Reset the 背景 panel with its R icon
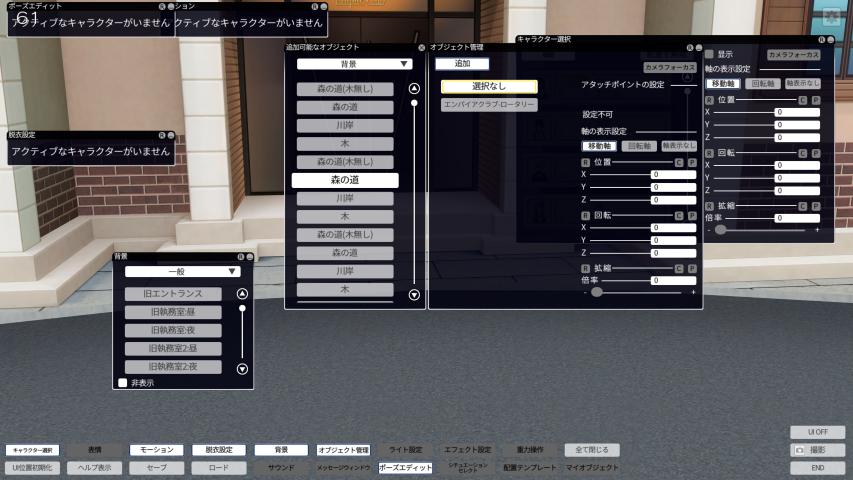The height and width of the screenshot is (480, 853). (x=240, y=257)
